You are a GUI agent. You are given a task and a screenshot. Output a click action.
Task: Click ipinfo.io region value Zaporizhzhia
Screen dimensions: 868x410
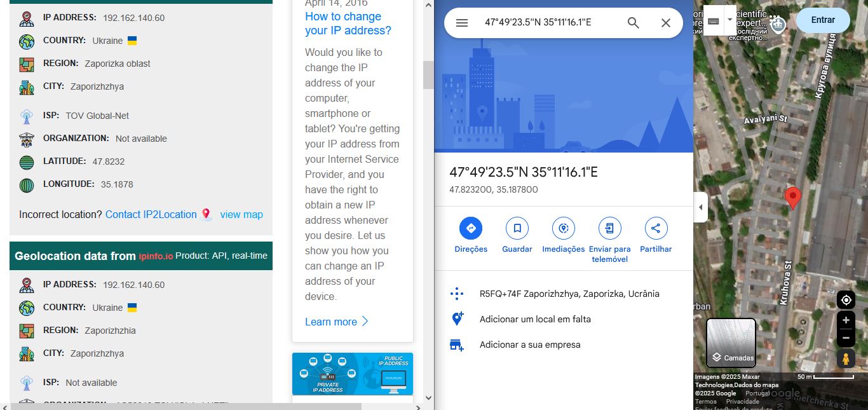pos(111,331)
